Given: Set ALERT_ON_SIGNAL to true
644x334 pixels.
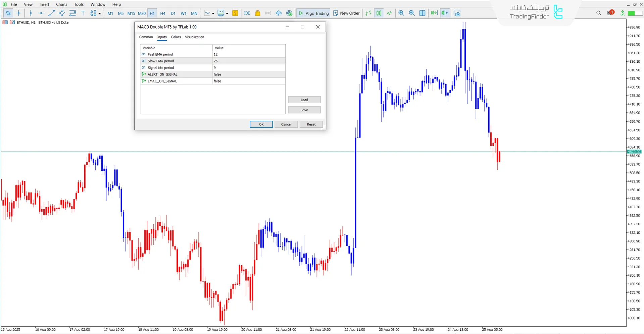Looking at the screenshot, I should (248, 74).
